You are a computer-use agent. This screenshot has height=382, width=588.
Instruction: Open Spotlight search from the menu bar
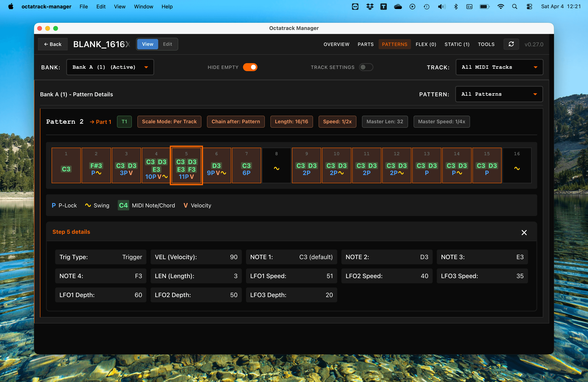pyautogui.click(x=515, y=6)
